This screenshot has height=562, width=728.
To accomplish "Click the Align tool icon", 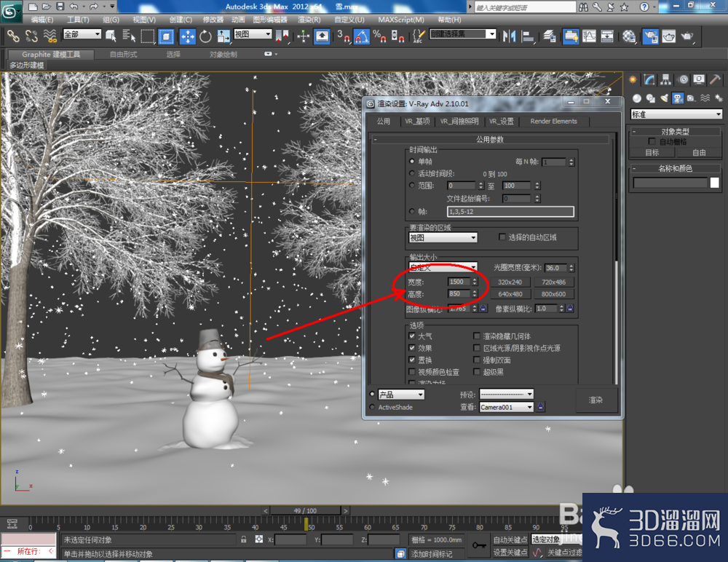I will click(x=527, y=36).
